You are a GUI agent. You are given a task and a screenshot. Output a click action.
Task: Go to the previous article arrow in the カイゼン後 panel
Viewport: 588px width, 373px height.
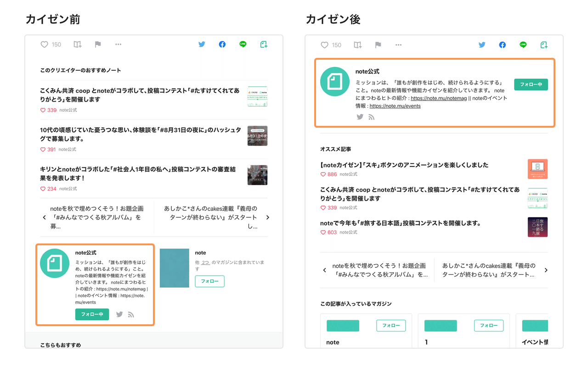[x=324, y=270]
